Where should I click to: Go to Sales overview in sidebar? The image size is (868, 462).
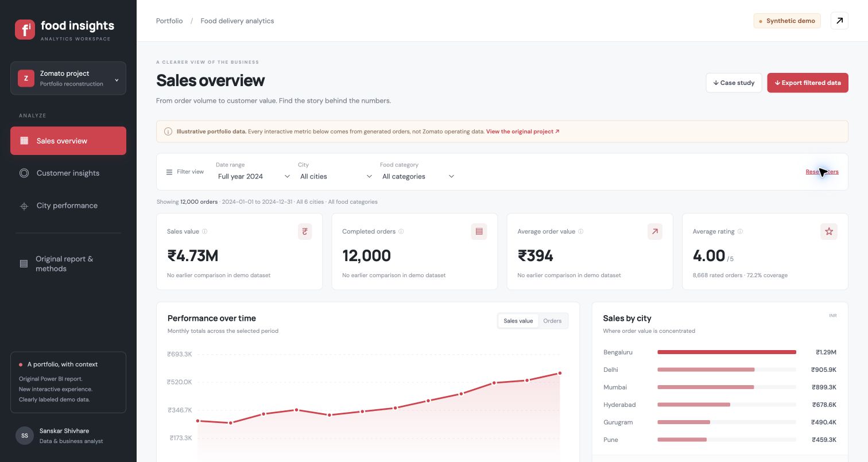coord(68,141)
